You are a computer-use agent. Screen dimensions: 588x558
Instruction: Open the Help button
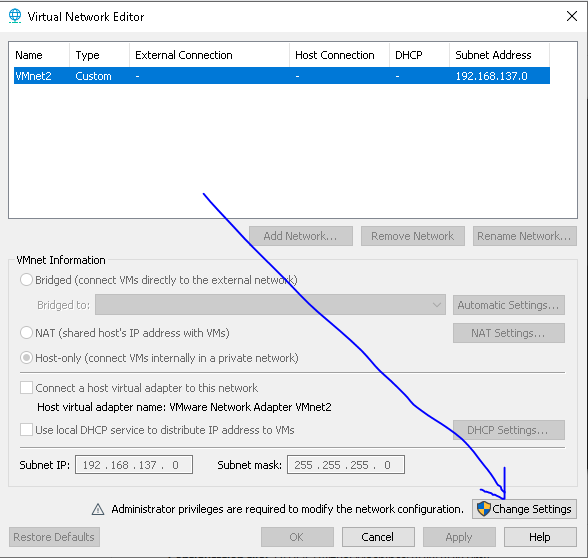click(540, 537)
